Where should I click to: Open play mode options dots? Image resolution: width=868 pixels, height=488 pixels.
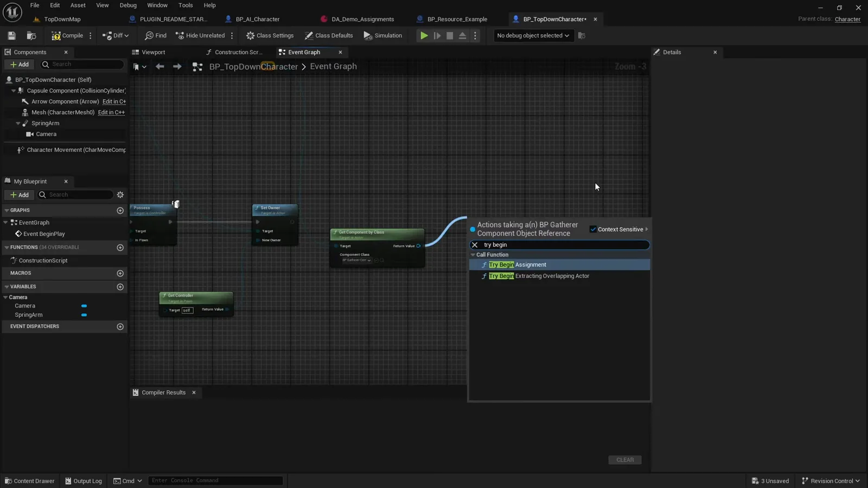tap(475, 36)
